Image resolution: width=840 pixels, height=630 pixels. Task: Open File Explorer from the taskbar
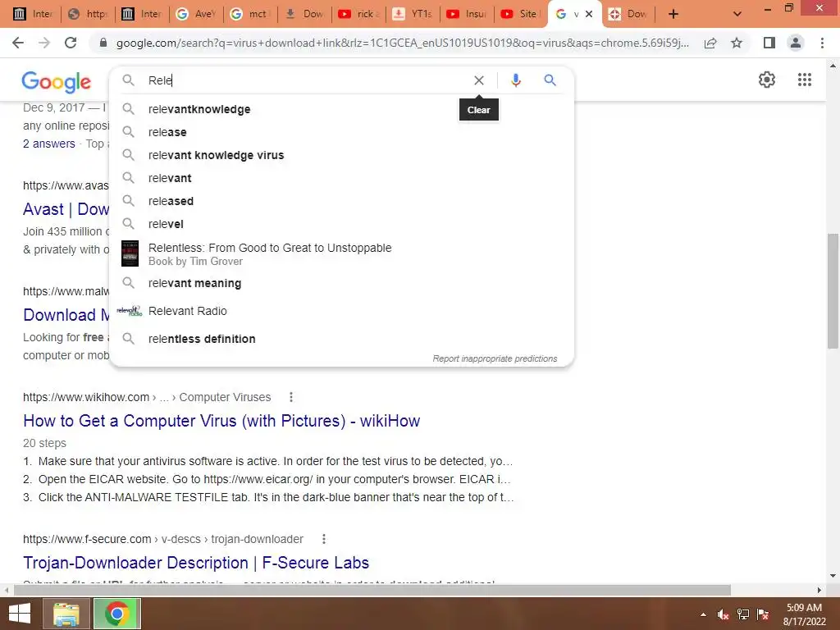click(x=66, y=614)
